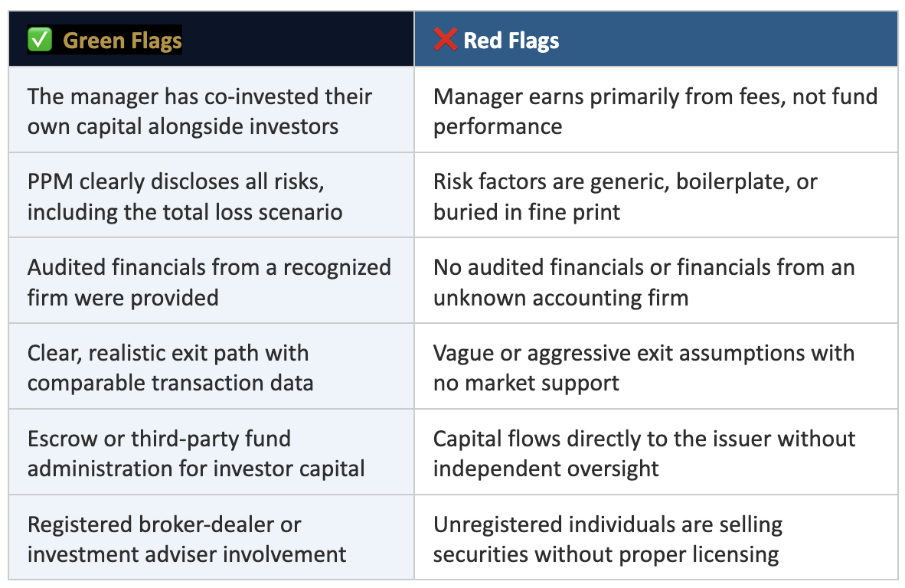The height and width of the screenshot is (588, 905).
Task: Click the Red Flags header text
Action: pyautogui.click(x=511, y=40)
